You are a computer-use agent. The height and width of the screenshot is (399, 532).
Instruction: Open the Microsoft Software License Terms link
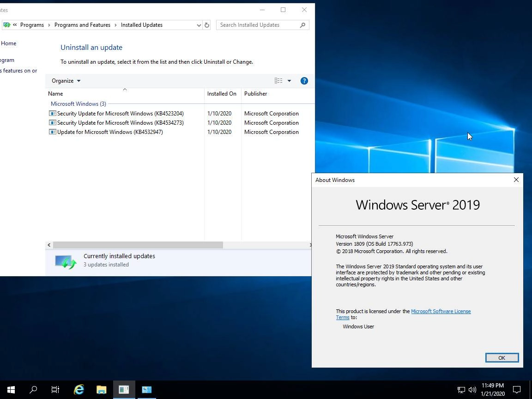pyautogui.click(x=441, y=311)
